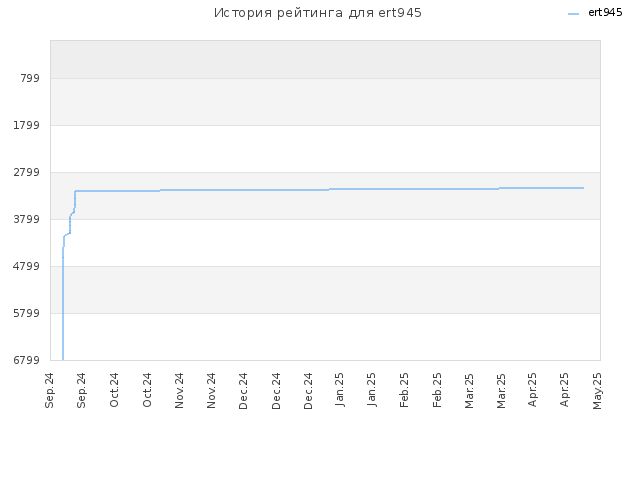
Task: Click the first Nov.24 x-axis label
Action: click(179, 390)
